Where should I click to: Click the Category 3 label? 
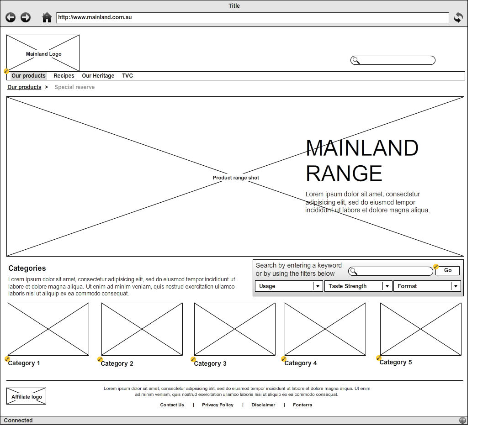click(210, 363)
